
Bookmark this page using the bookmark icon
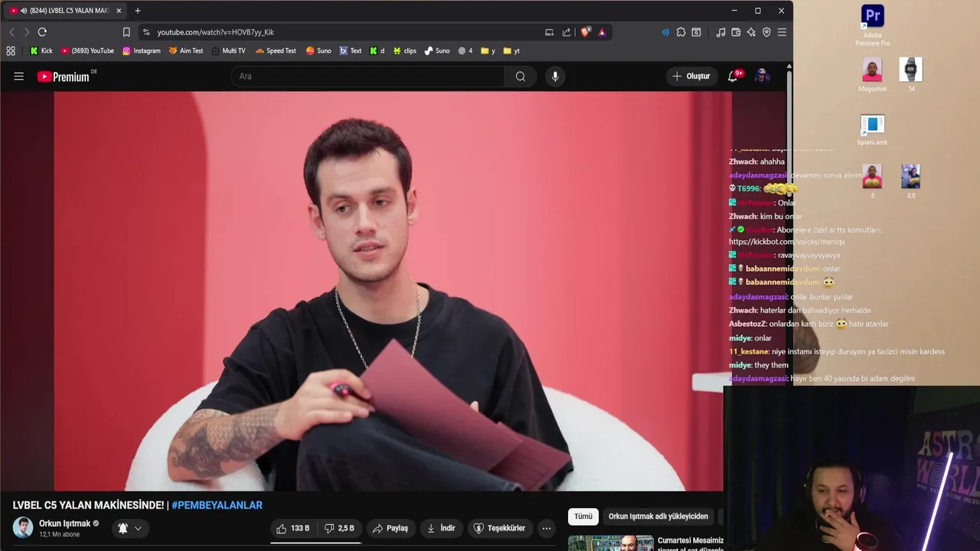tap(126, 32)
